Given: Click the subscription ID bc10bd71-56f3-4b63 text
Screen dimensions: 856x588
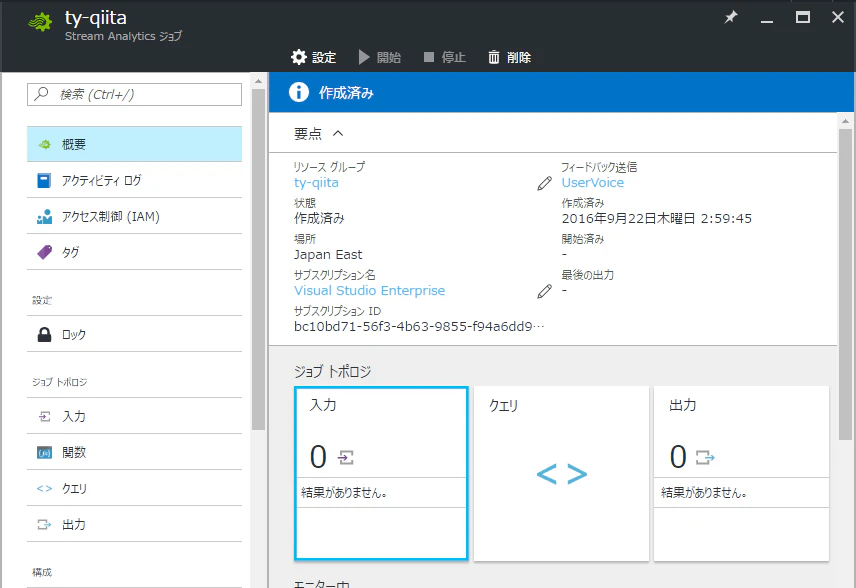Looking at the screenshot, I should pyautogui.click(x=419, y=326).
